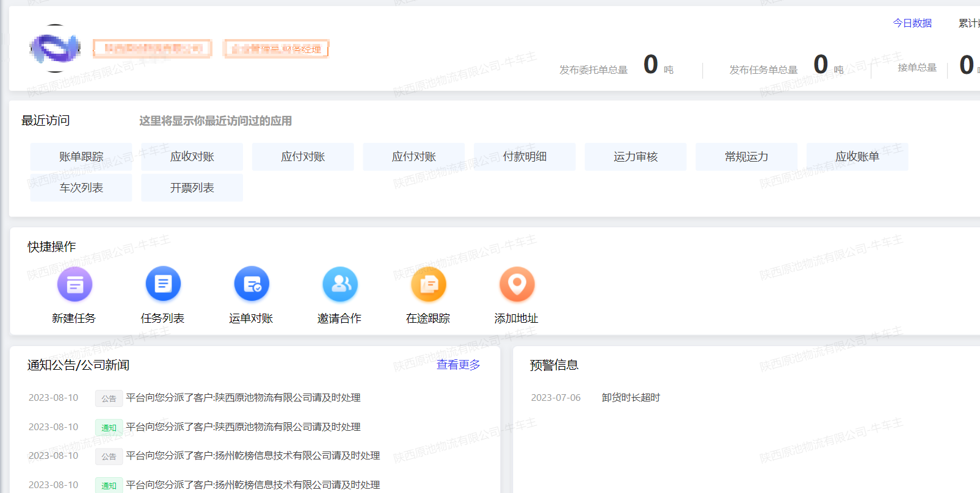Open the 开票列表 recent app
Image resolution: width=980 pixels, height=493 pixels.
pos(192,188)
